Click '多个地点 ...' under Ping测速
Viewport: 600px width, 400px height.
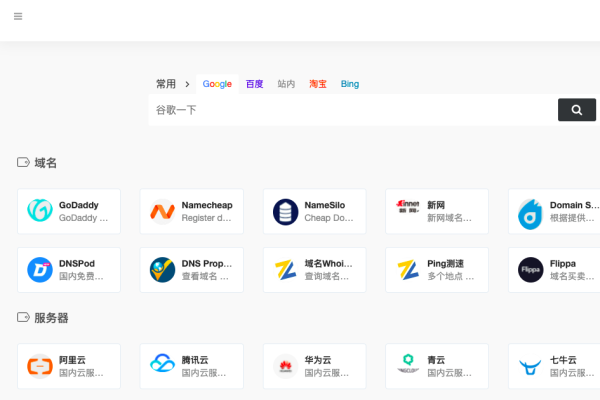pos(451,276)
